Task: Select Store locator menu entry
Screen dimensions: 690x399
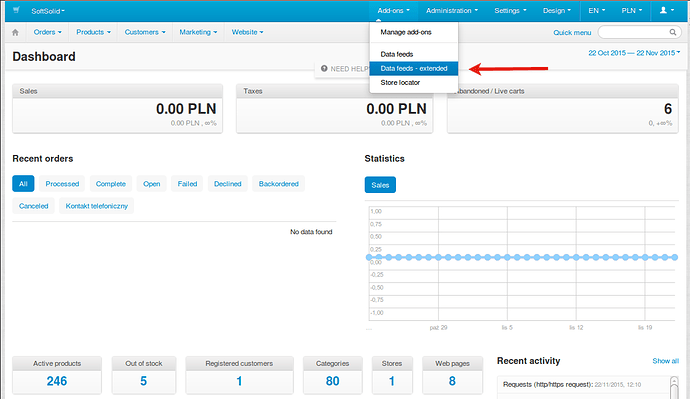Action: pyautogui.click(x=414, y=82)
